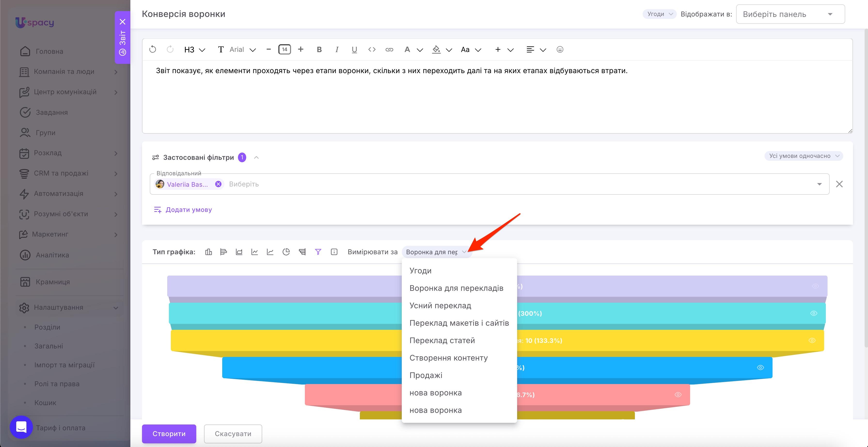Apply underline formatting
Screen dimensions: 868x447
coord(354,49)
